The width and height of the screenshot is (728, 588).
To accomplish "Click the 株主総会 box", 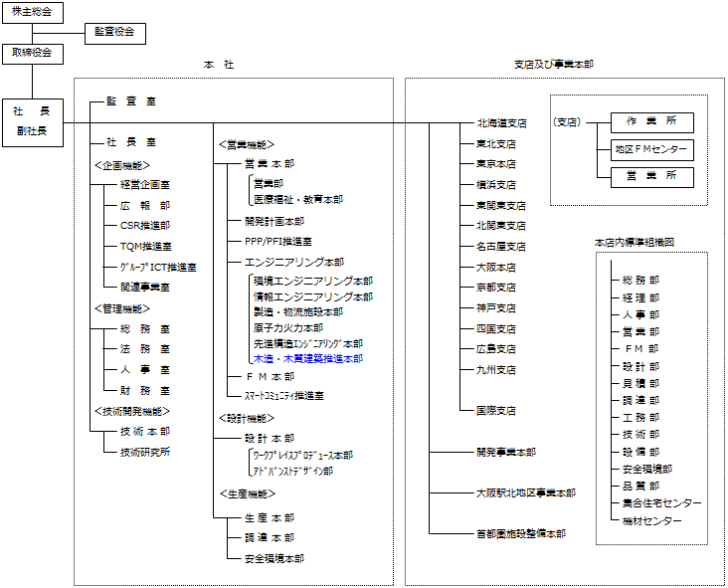I will coord(32,12).
